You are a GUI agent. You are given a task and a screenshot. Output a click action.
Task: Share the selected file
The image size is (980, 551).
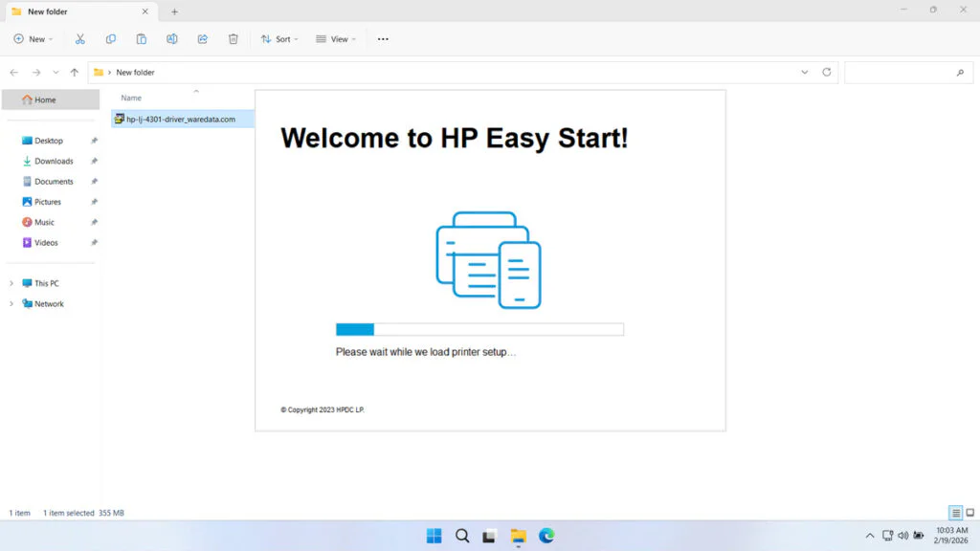[202, 38]
